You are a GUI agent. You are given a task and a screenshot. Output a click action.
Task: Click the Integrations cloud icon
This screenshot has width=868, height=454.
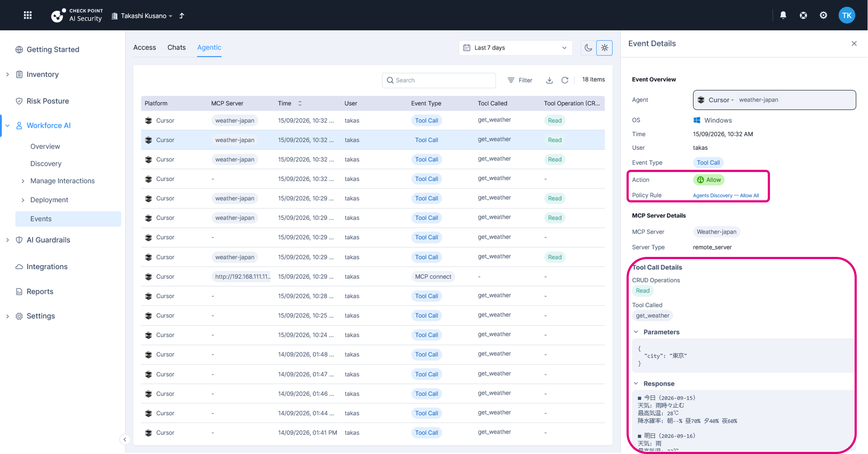pos(19,267)
